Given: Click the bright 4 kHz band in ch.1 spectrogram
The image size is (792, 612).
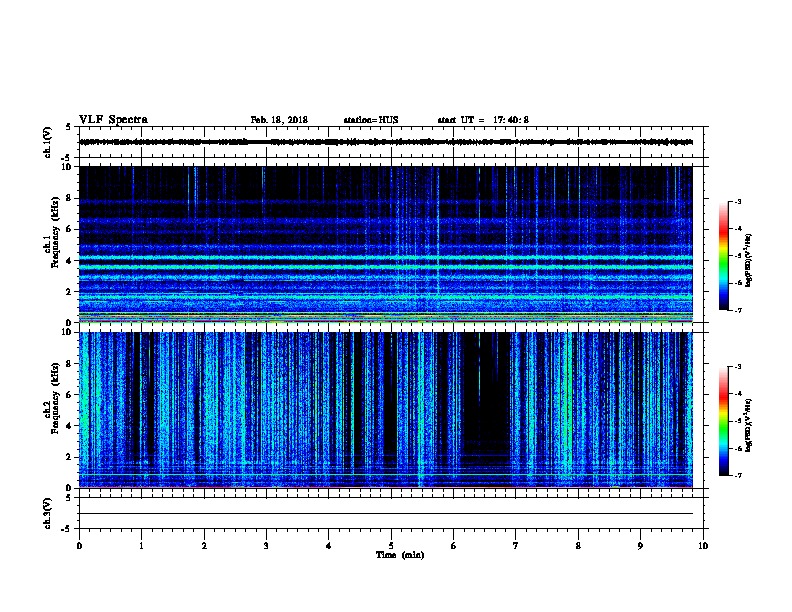Looking at the screenshot, I should (386, 258).
